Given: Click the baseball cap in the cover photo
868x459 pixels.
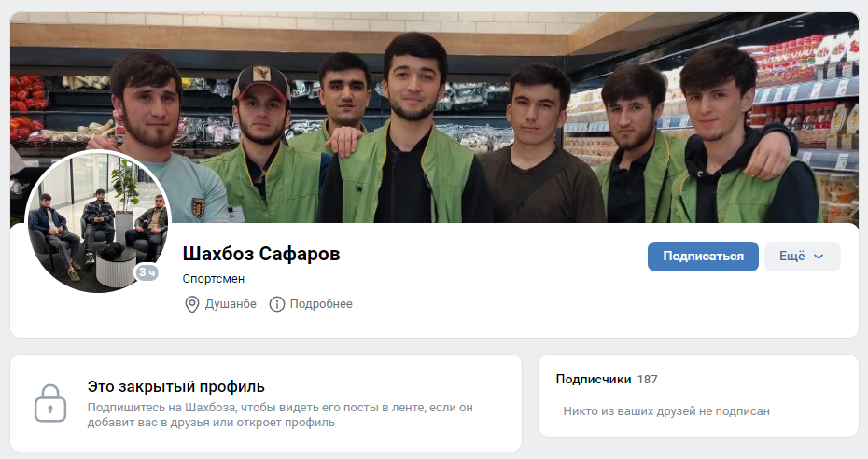Looking at the screenshot, I should tap(261, 83).
